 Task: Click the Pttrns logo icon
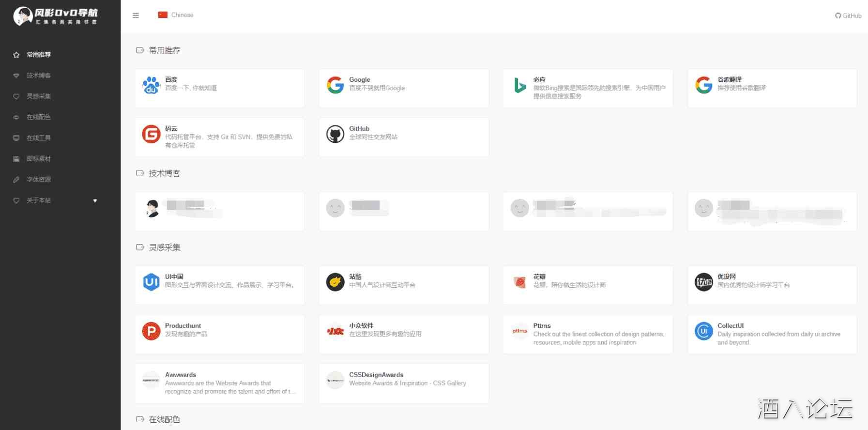tap(519, 331)
